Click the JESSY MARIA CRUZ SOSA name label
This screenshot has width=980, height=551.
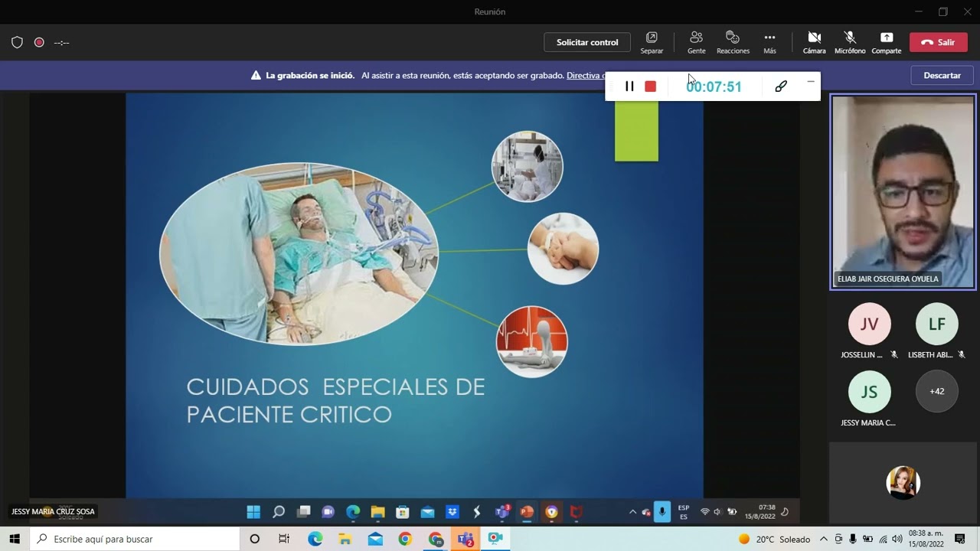tap(53, 511)
